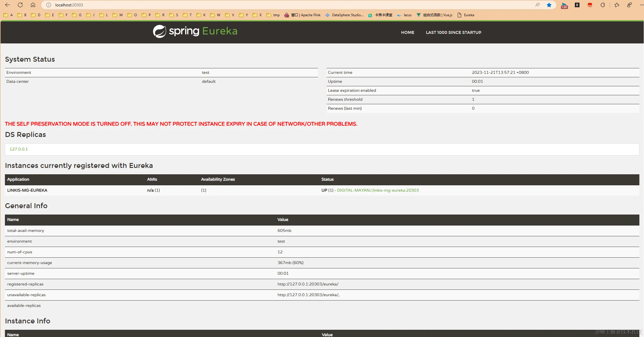Viewport: 644px width, 337px height.
Task: Expand the tmp bookmark folder
Action: (273, 15)
